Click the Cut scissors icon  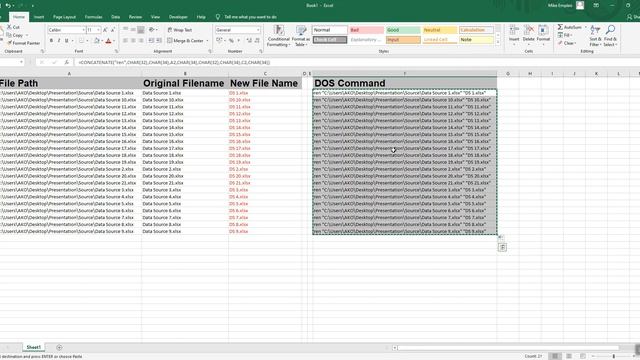pos(9,27)
